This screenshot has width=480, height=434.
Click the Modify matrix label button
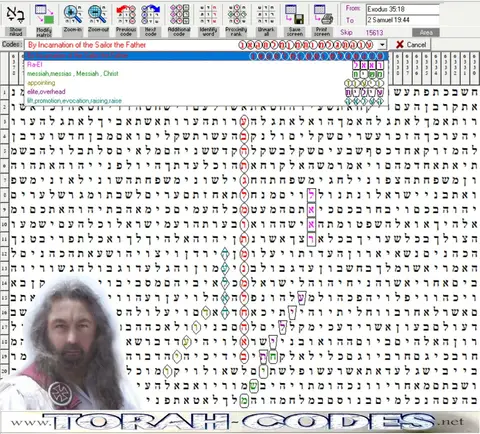[44, 32]
